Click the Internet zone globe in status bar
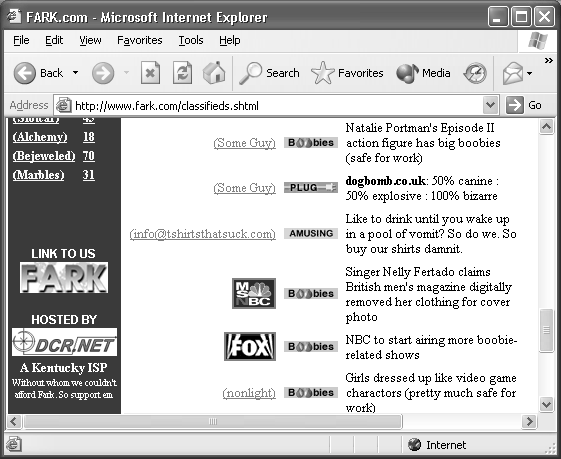Image resolution: width=561 pixels, height=459 pixels. coord(414,445)
